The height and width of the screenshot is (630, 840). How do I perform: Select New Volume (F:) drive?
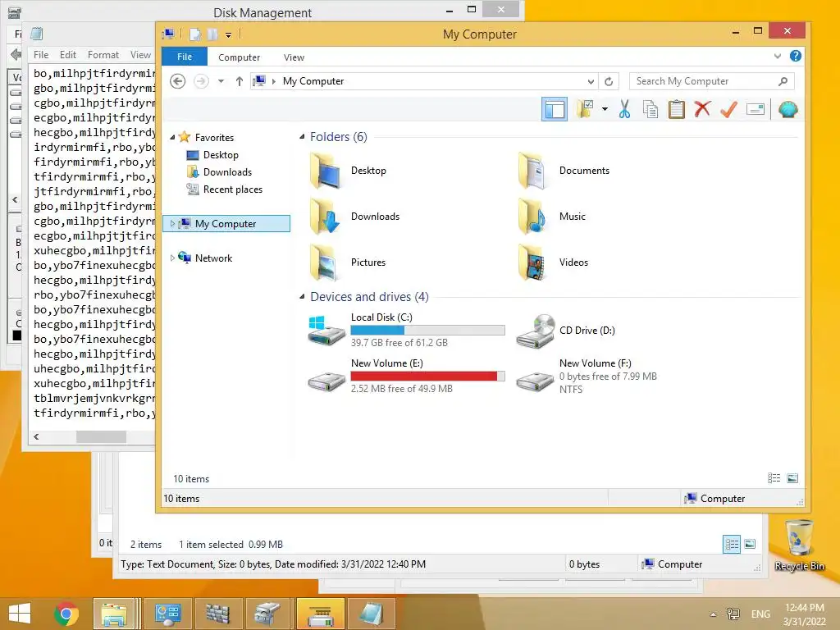click(x=587, y=376)
